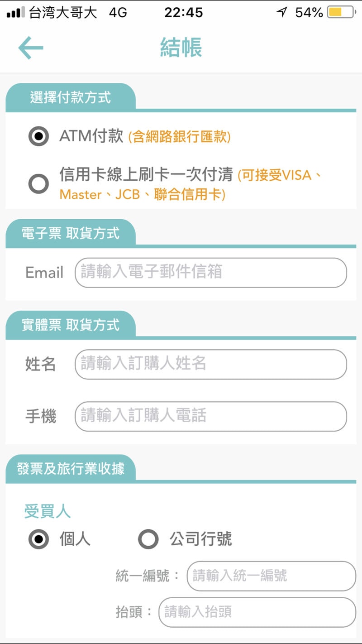Focus the 抬頭 title input field
This screenshot has height=644, width=362.
(257, 612)
